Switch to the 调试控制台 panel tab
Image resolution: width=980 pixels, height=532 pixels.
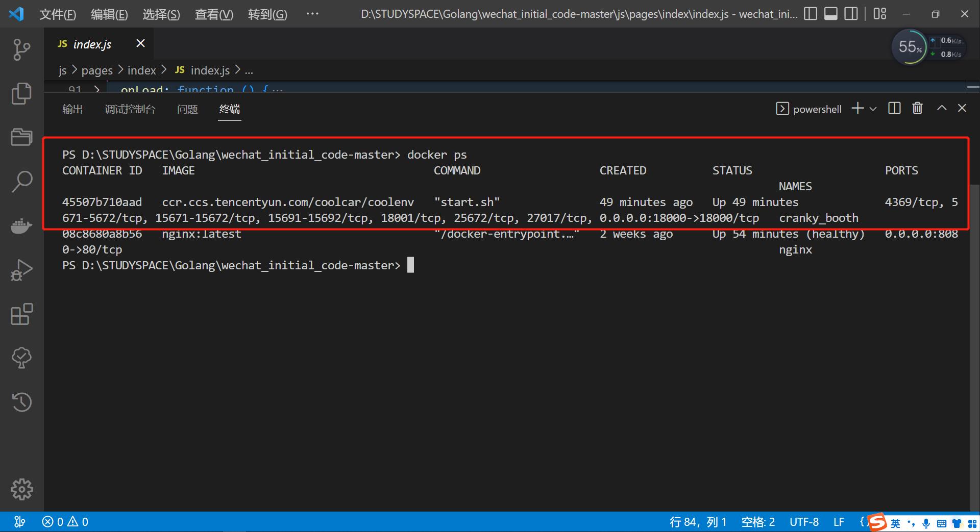pyautogui.click(x=130, y=109)
